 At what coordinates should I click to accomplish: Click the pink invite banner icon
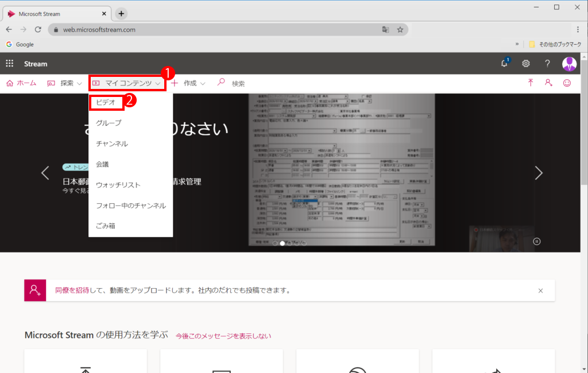click(x=35, y=290)
